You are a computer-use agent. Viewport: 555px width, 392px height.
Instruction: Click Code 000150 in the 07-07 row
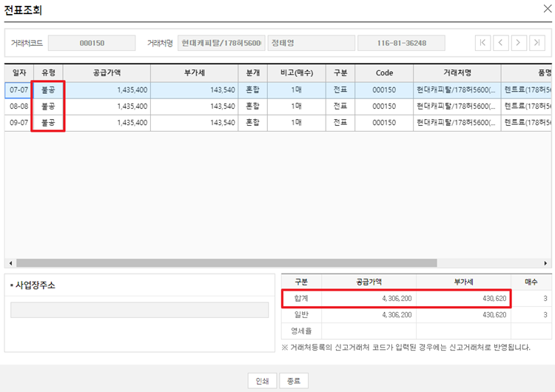click(384, 89)
